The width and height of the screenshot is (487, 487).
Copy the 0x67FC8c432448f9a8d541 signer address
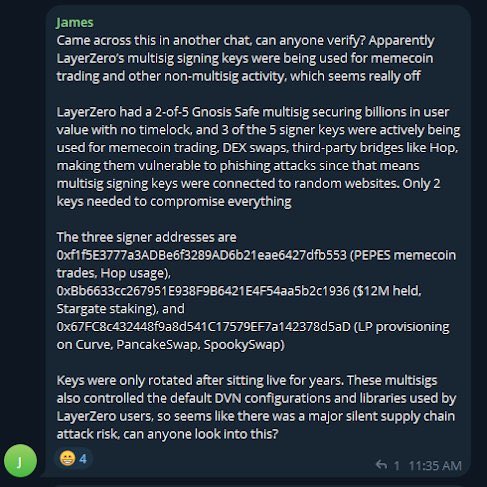coord(204,327)
